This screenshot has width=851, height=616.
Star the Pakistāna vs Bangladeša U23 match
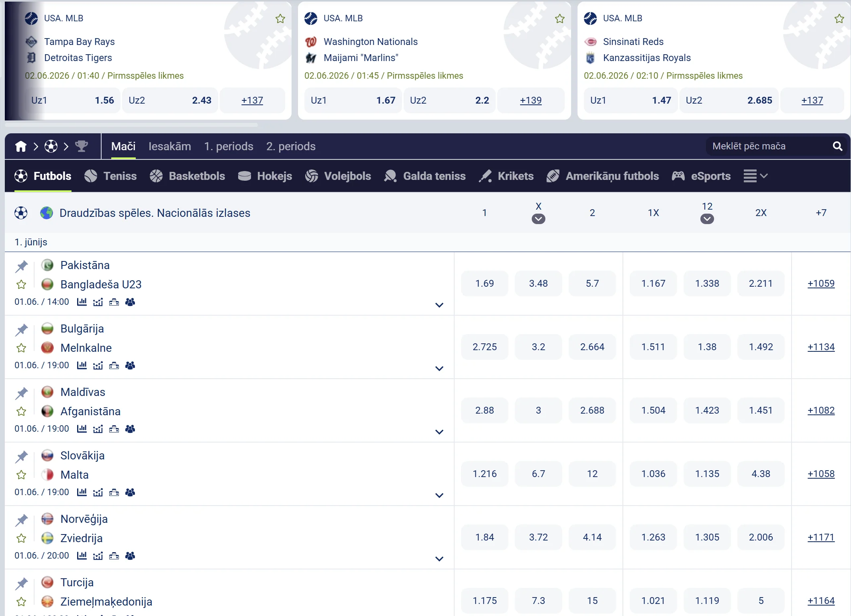(21, 285)
